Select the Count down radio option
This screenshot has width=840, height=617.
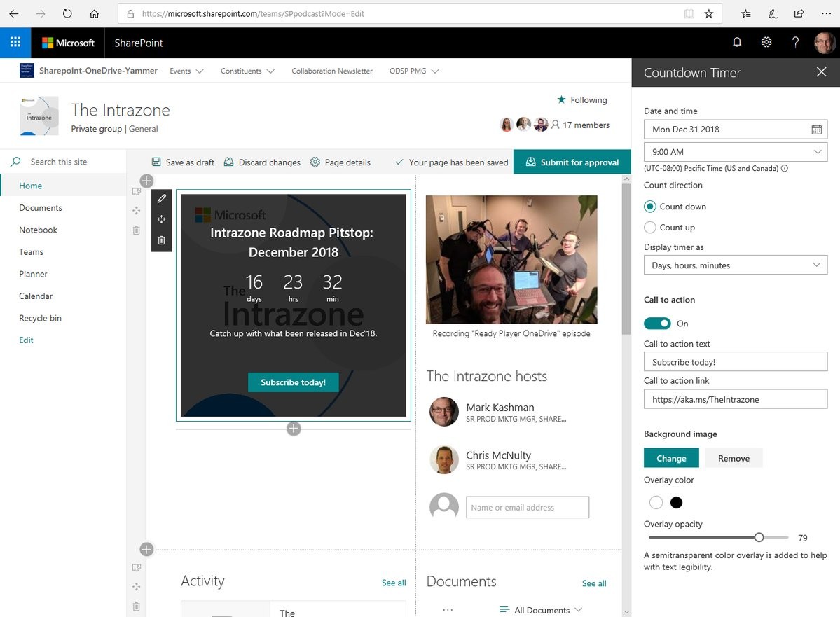[650, 207]
